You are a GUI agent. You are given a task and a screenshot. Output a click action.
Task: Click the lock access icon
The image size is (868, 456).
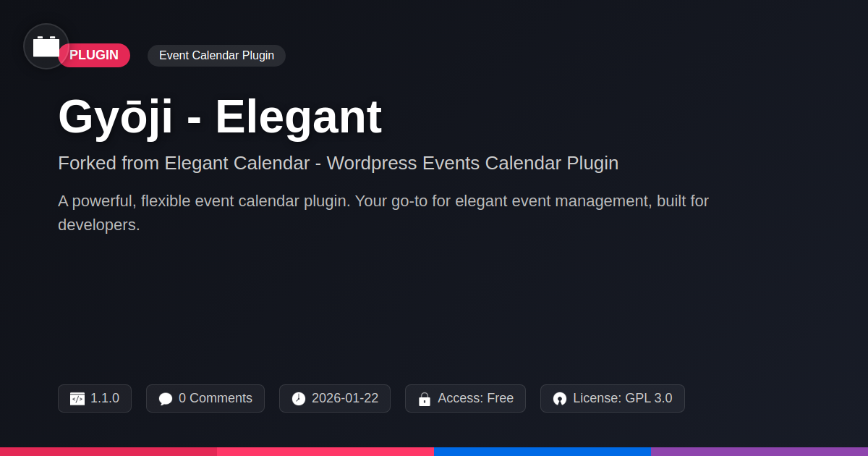tap(425, 399)
